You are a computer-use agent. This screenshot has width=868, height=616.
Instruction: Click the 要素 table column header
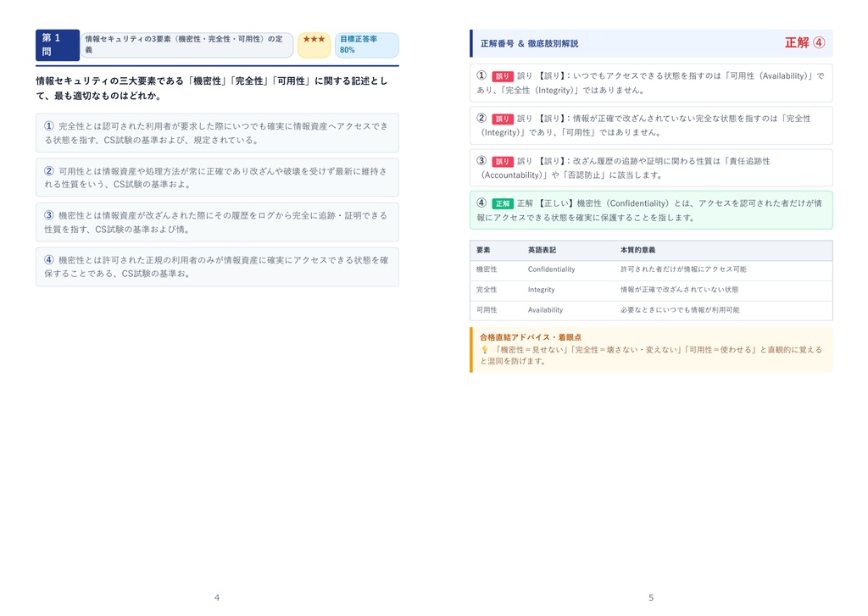click(x=483, y=250)
